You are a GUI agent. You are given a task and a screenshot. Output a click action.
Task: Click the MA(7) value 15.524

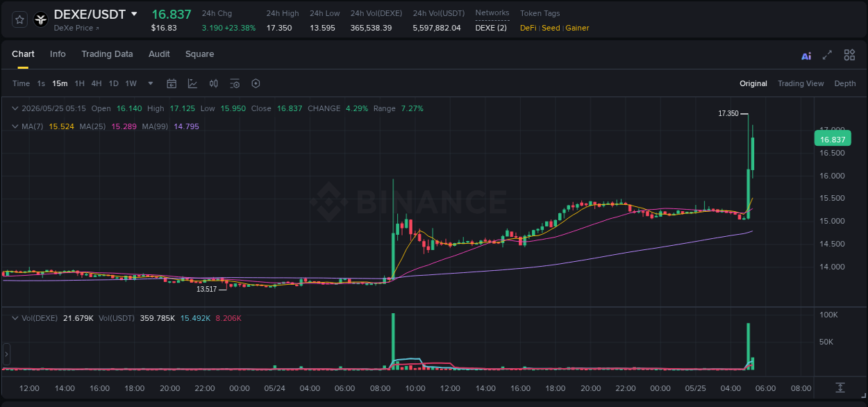[x=60, y=126]
